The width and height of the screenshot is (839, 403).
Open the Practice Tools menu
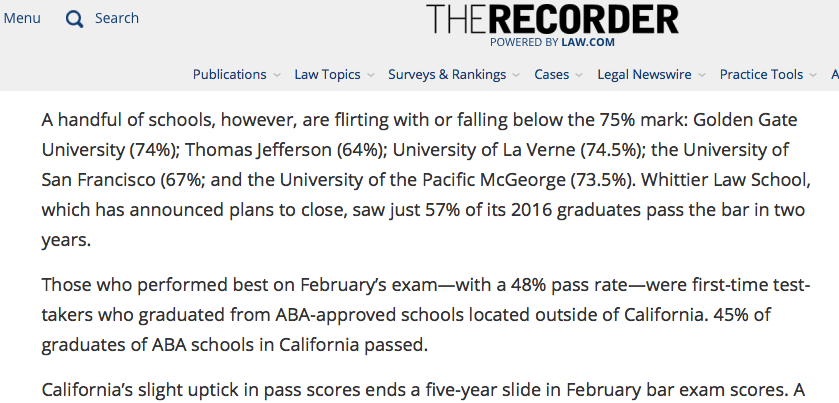pyautogui.click(x=761, y=74)
